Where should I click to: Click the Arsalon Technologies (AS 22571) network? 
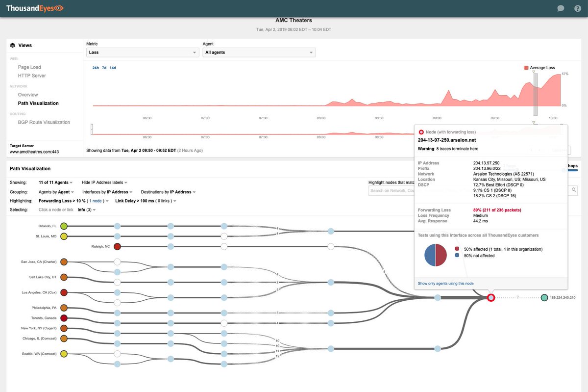pos(503,174)
